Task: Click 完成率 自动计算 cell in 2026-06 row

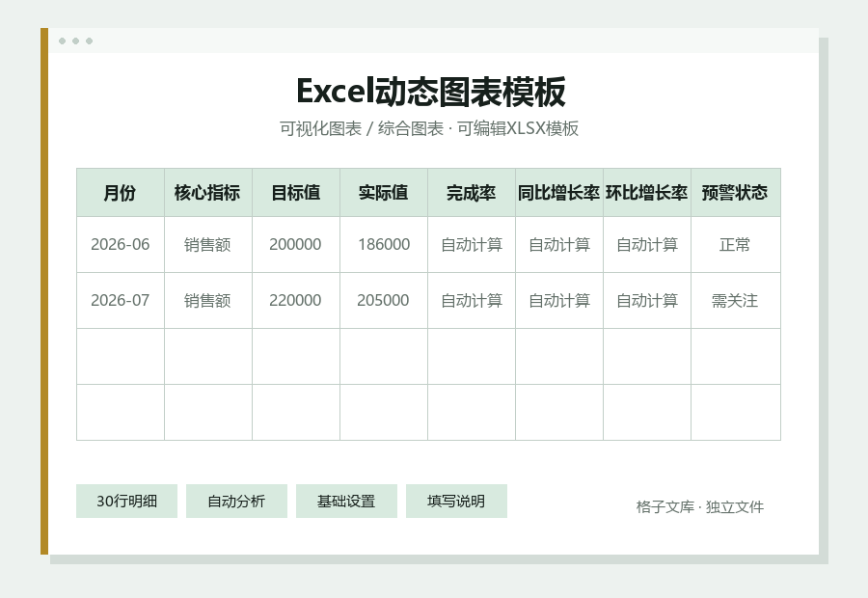Action: [472, 245]
